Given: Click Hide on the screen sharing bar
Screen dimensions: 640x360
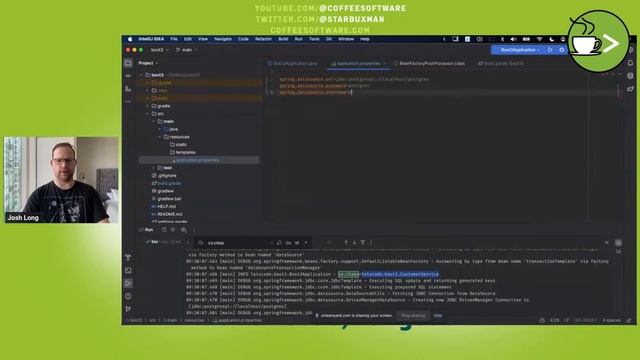Looking at the screenshot, I should pyautogui.click(x=438, y=316).
